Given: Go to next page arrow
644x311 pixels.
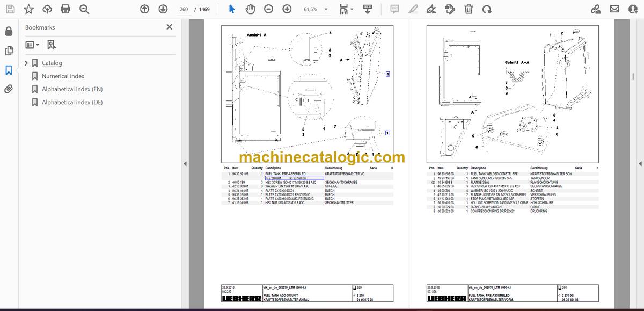Looking at the screenshot, I should 163,9.
